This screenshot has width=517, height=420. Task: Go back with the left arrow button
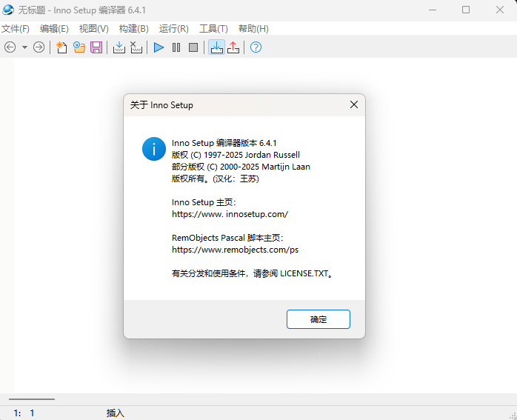[x=10, y=47]
